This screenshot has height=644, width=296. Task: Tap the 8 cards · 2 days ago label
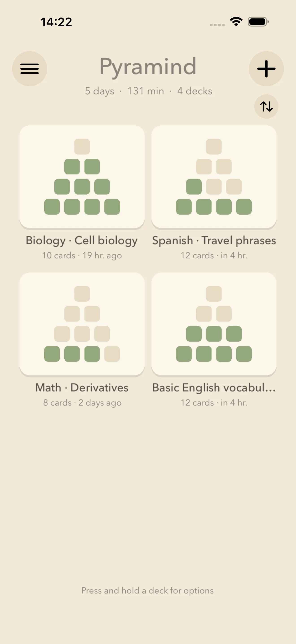82,403
